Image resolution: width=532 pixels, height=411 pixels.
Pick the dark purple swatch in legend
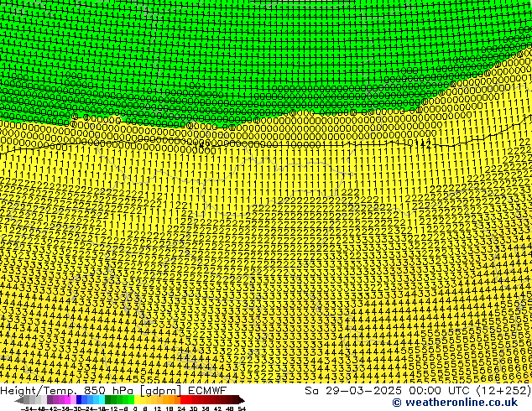point(50,399)
